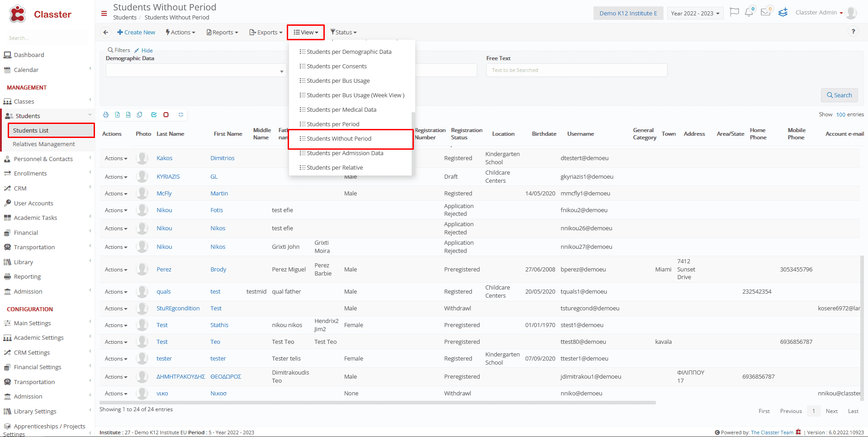Click the select-all checked box icon

(154, 115)
